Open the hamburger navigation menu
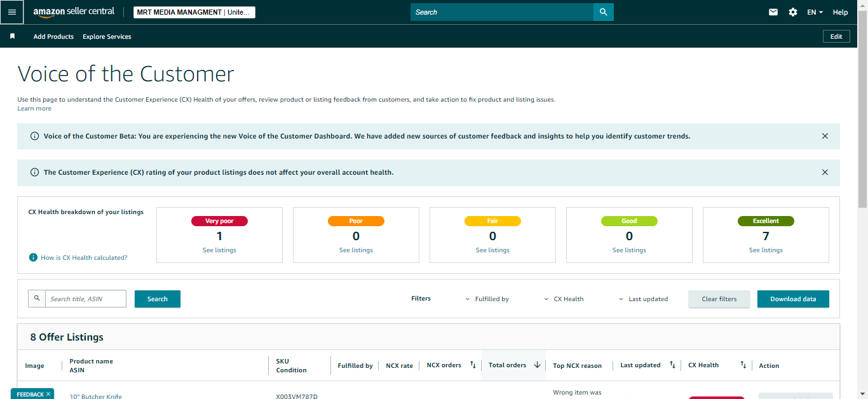Screen dimensions: 868x399 coord(12,12)
